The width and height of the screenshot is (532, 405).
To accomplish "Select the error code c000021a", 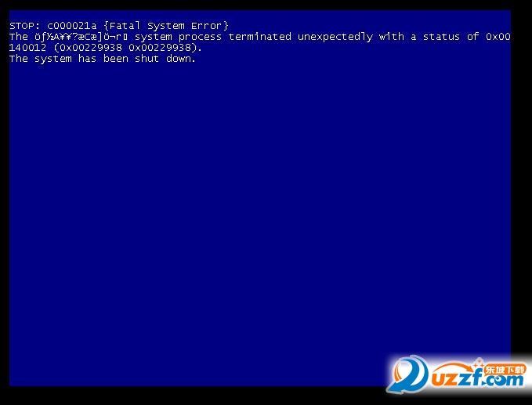I will click(x=71, y=26).
